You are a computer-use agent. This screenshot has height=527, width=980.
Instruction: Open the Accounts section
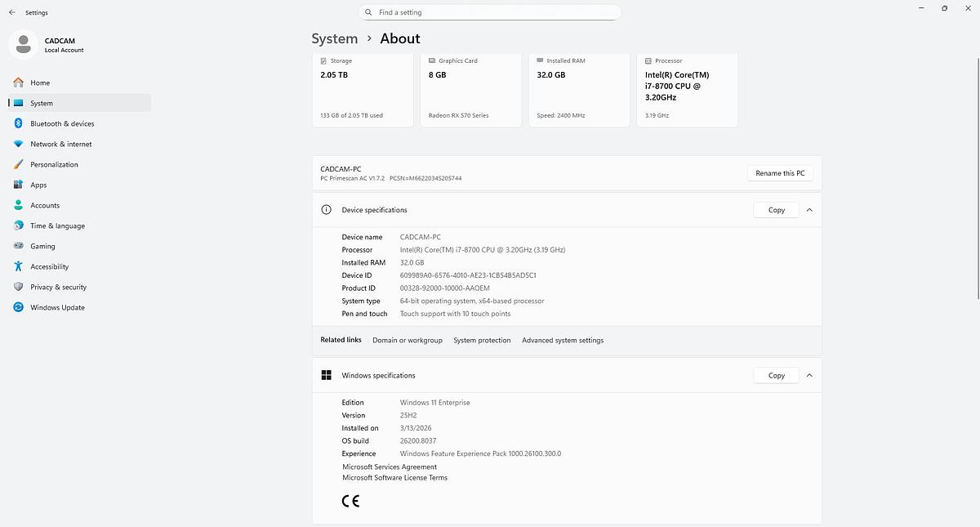pyautogui.click(x=45, y=205)
